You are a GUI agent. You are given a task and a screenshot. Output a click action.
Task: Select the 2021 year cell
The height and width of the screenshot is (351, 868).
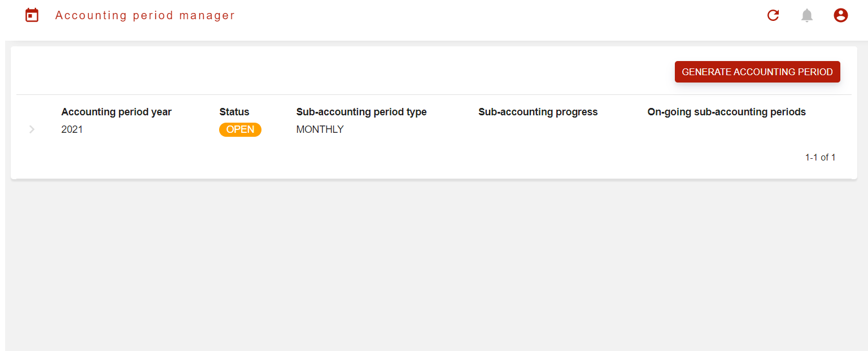pos(72,129)
